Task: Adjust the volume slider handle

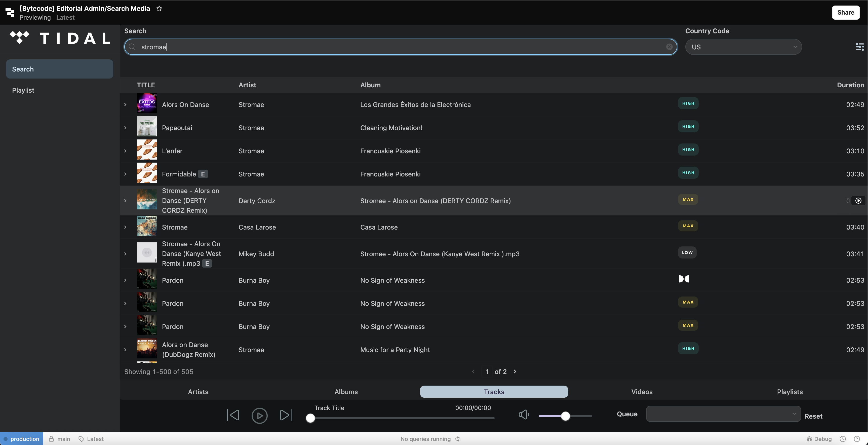Action: pyautogui.click(x=565, y=416)
